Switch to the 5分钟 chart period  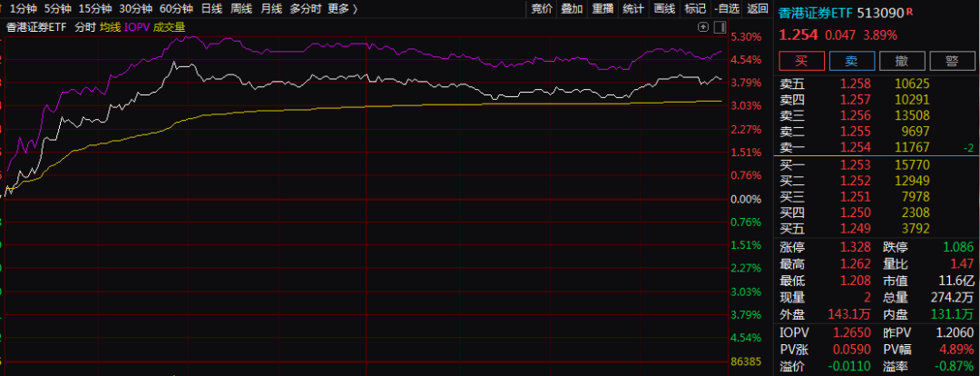(x=57, y=9)
